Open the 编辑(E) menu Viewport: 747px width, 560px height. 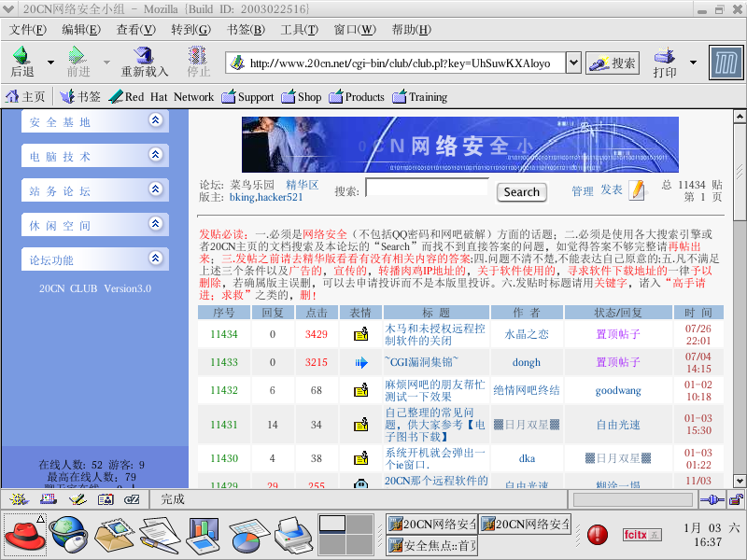(81, 30)
